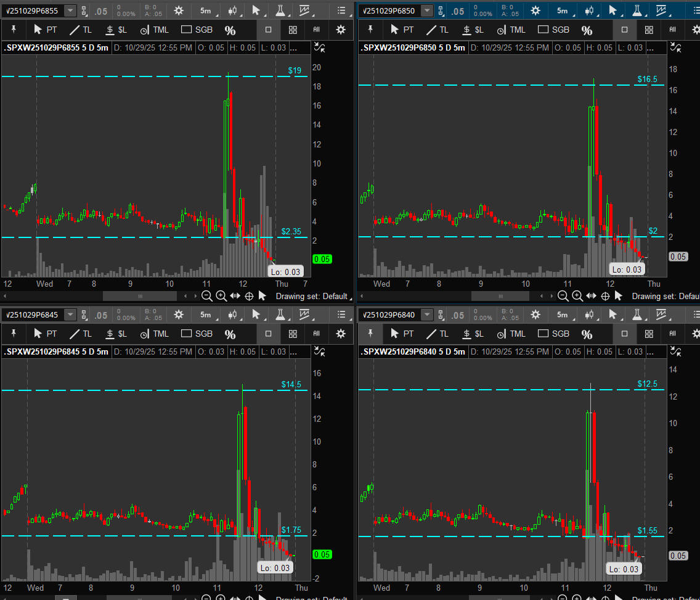This screenshot has width=700, height=600.
Task: Zoom out on the P6855 chart
Action: [x=207, y=296]
